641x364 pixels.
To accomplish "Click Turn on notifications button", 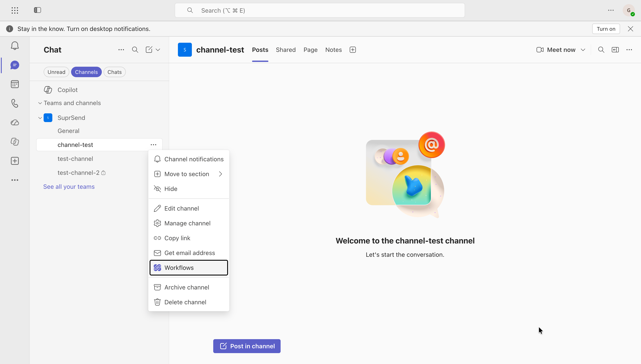I will pyautogui.click(x=606, y=29).
